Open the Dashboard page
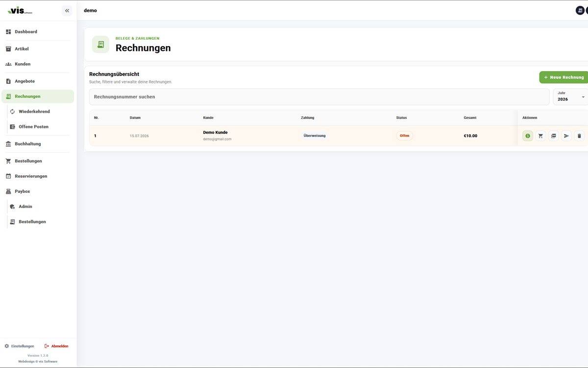588x368 pixels. 38,32
